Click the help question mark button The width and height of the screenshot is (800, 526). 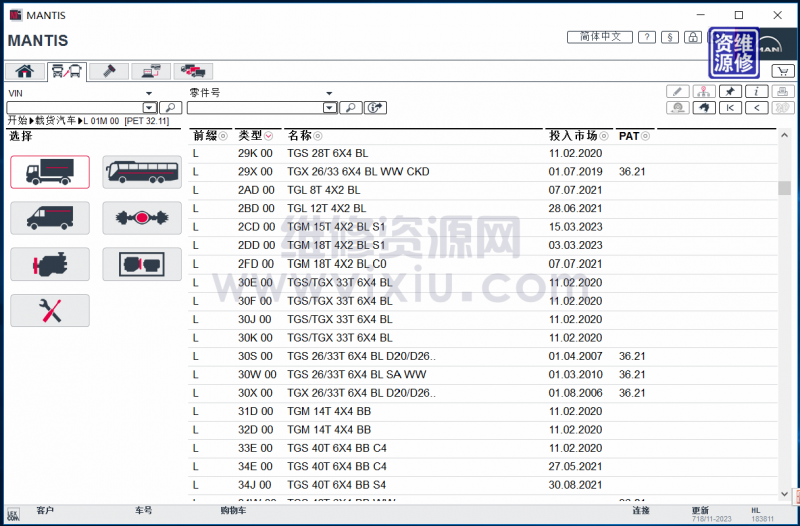coord(647,37)
